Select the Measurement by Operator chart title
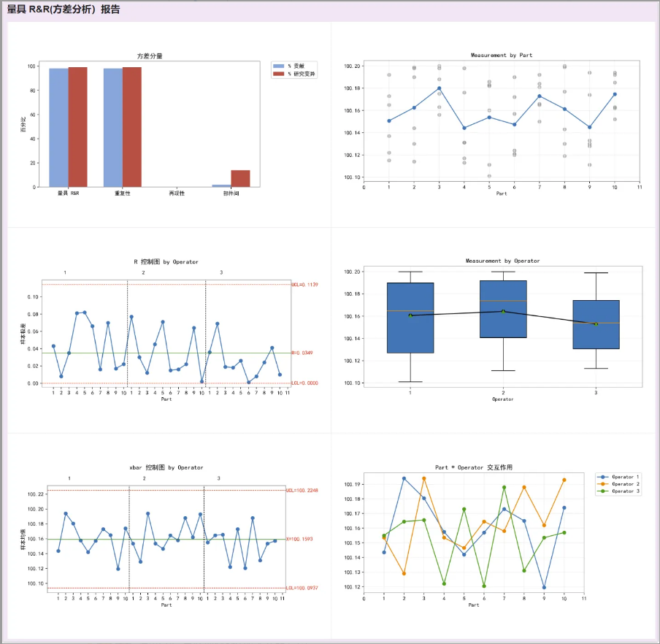The height and width of the screenshot is (644, 660). tap(503, 261)
